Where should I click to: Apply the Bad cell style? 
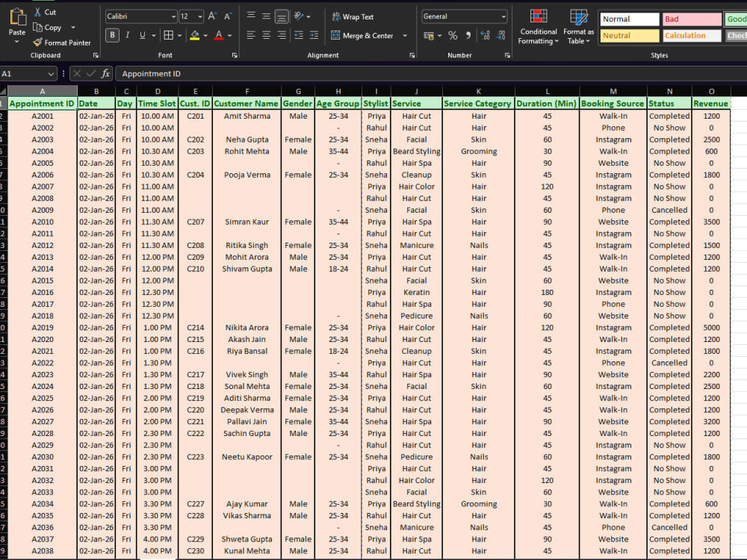692,19
